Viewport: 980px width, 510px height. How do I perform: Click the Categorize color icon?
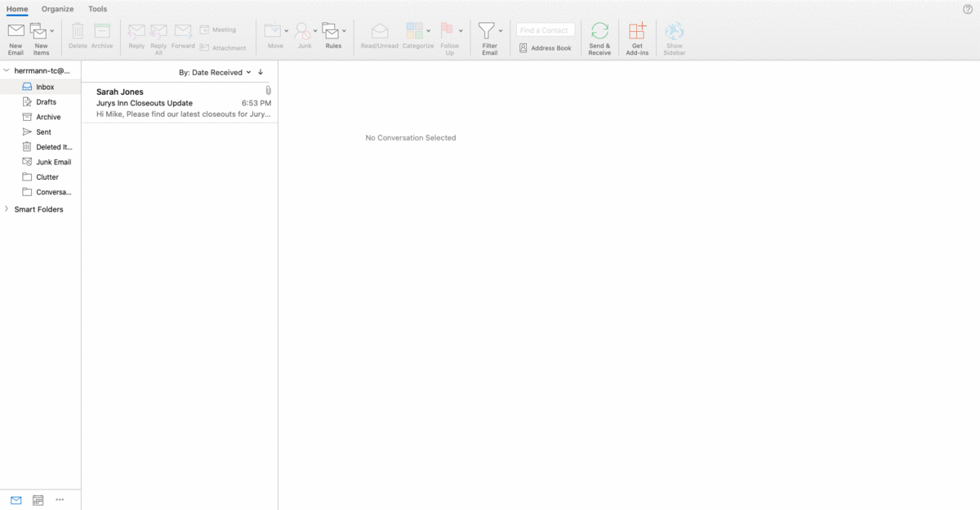coord(415,31)
